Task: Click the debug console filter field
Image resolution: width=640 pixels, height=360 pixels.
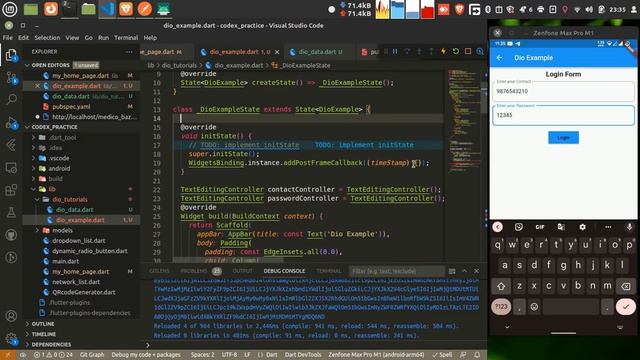Action: 396,271
